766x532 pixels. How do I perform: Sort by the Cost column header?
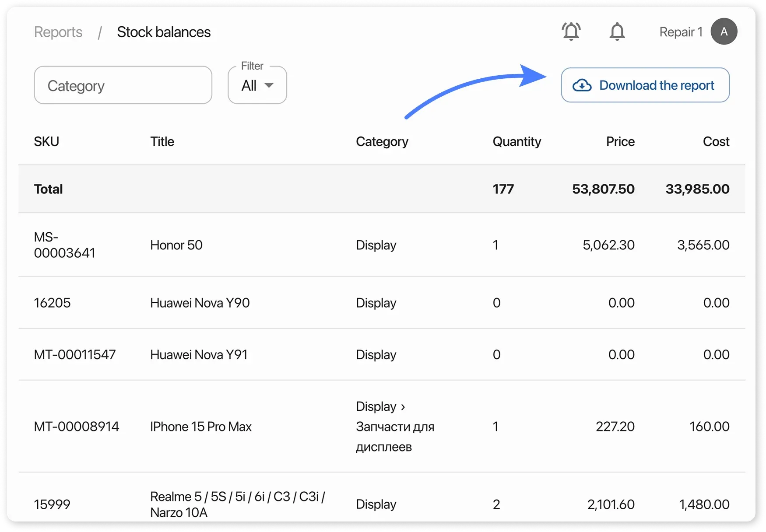point(716,141)
